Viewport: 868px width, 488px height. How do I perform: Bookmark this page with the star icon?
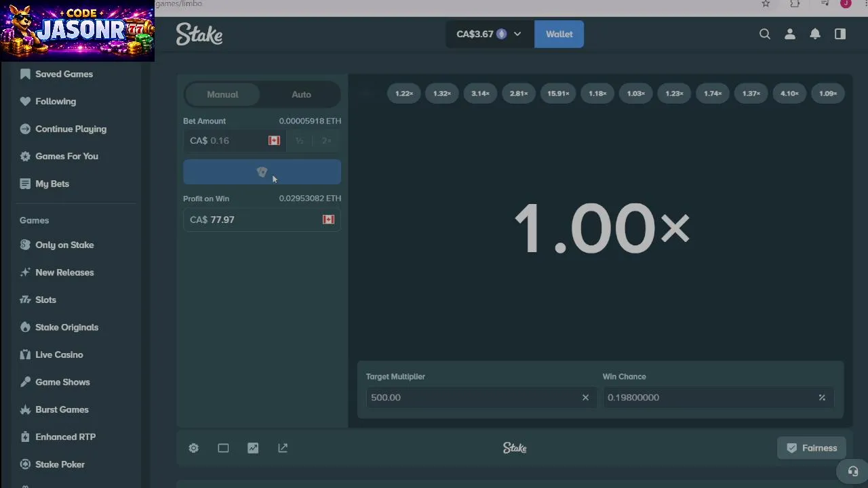766,4
